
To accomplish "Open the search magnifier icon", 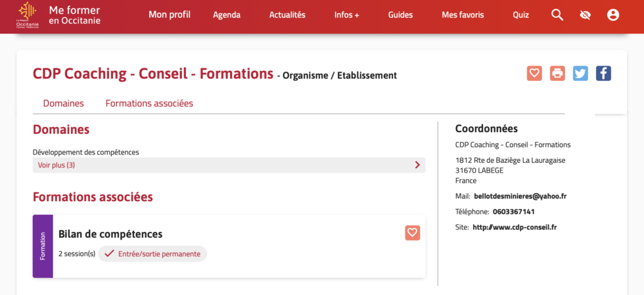I will [557, 15].
